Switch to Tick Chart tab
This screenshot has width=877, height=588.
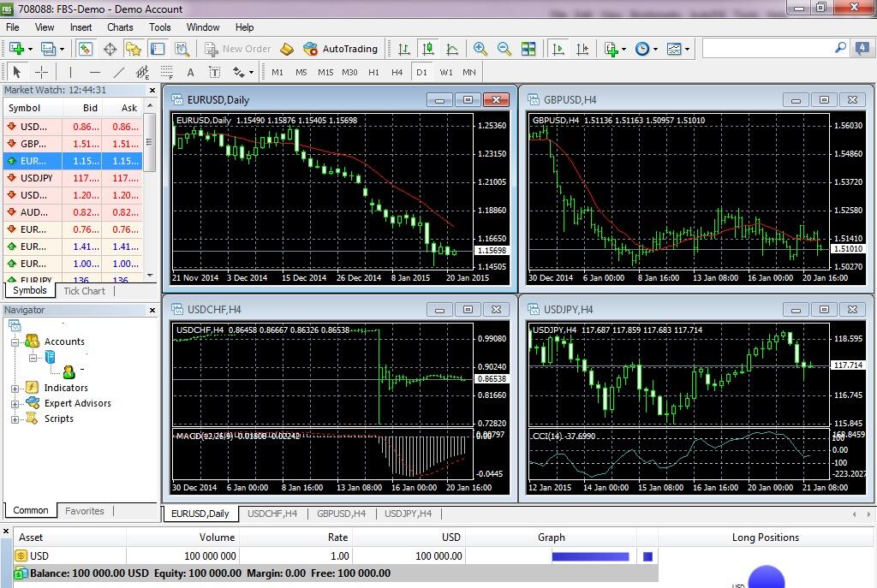point(85,291)
